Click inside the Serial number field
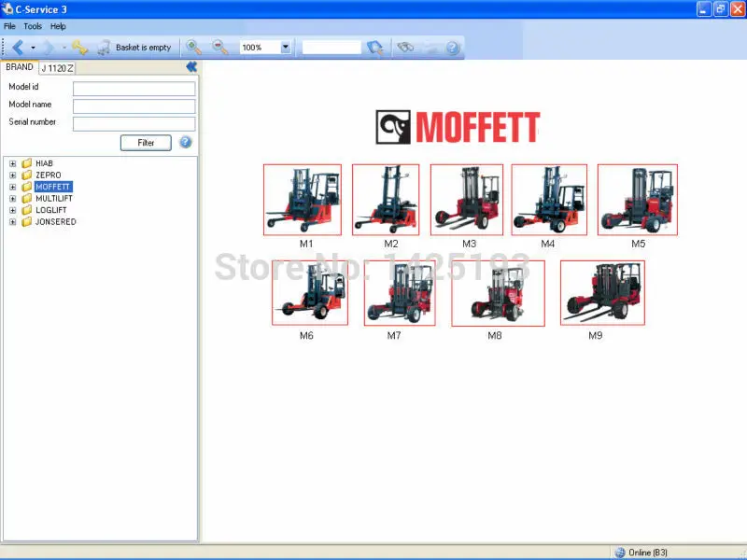Viewport: 747px width, 560px height. [134, 122]
